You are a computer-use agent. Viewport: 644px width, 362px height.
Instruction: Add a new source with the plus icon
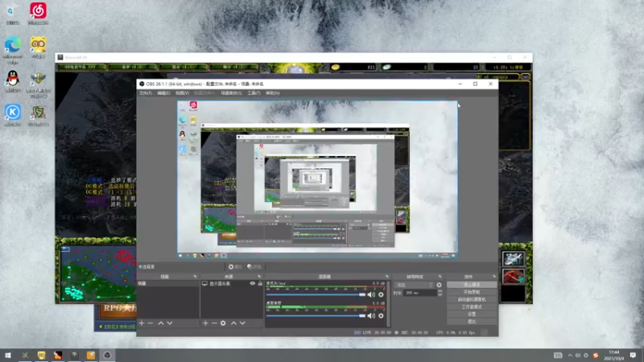coord(205,323)
